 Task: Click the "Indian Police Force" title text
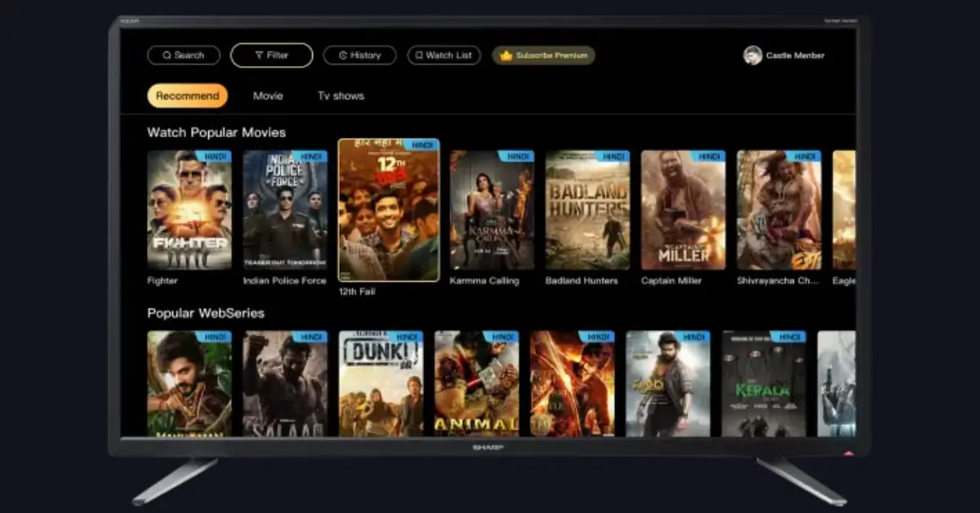284,281
